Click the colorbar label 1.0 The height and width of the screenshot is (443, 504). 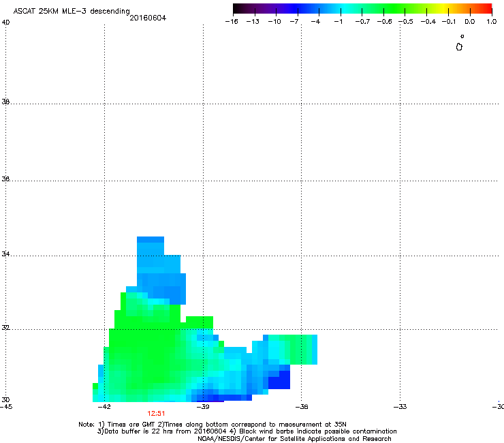(x=492, y=22)
